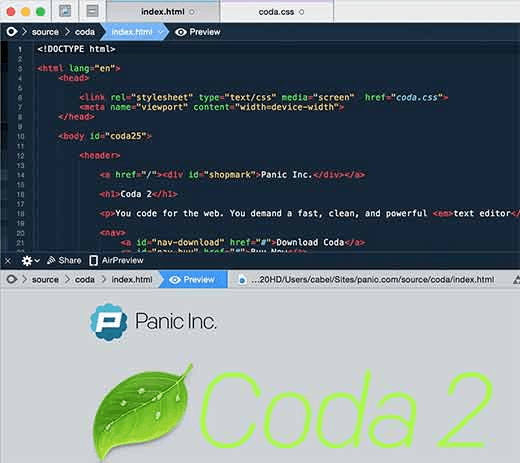Click the 'Coda 2' heading in preview
This screenshot has width=520, height=463.
[x=347, y=410]
